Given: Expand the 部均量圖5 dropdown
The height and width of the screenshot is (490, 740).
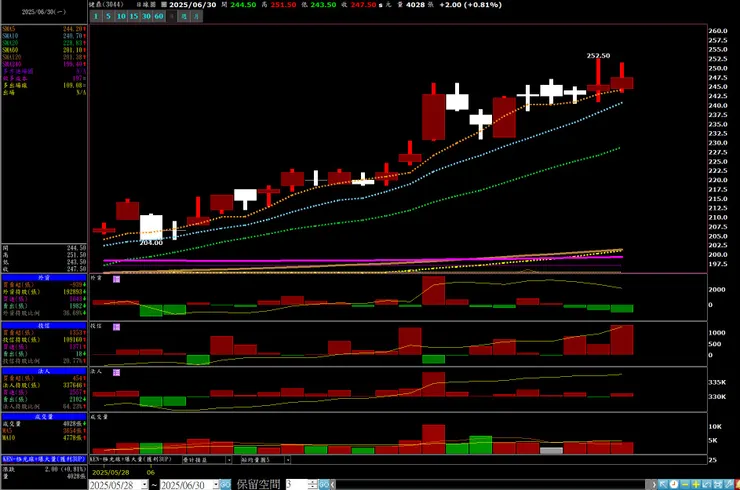Looking at the screenshot, I should (x=287, y=459).
